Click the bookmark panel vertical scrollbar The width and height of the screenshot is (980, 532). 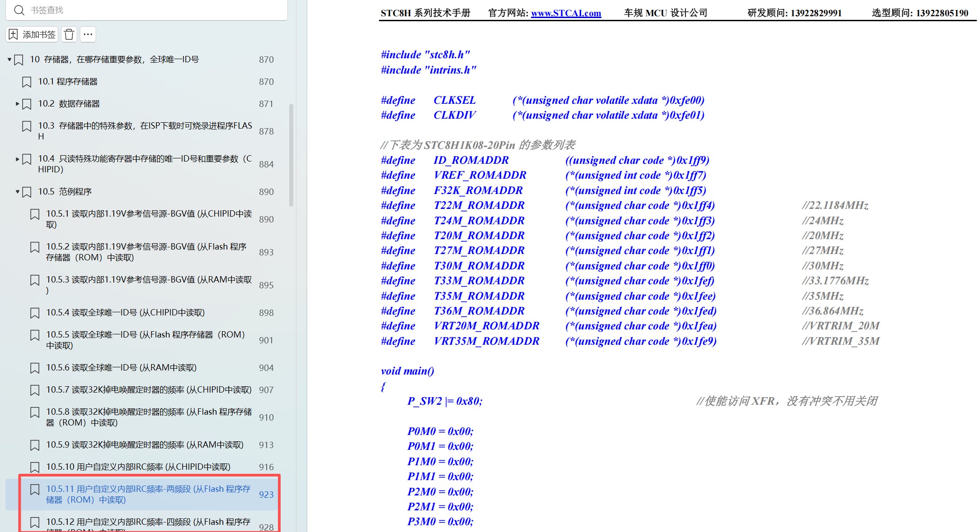pyautogui.click(x=291, y=156)
